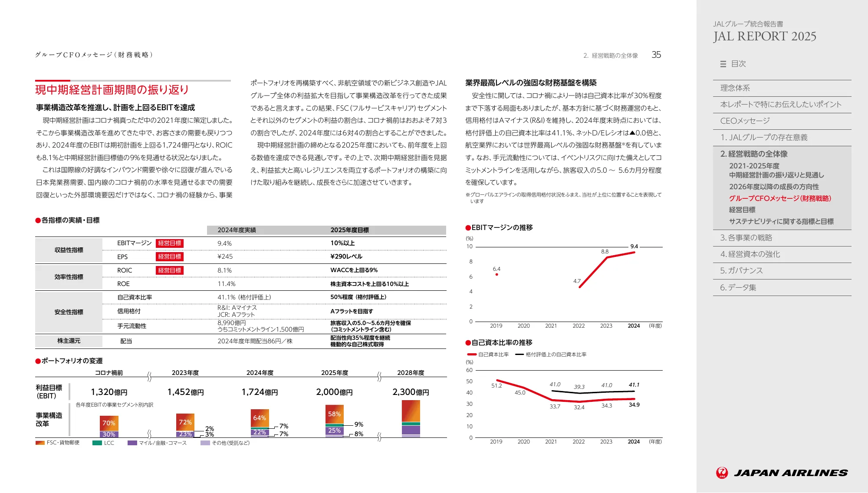The height and width of the screenshot is (493, 868).
Task: Open the 経営目標 sidebar sub-item
Action: [x=742, y=210]
